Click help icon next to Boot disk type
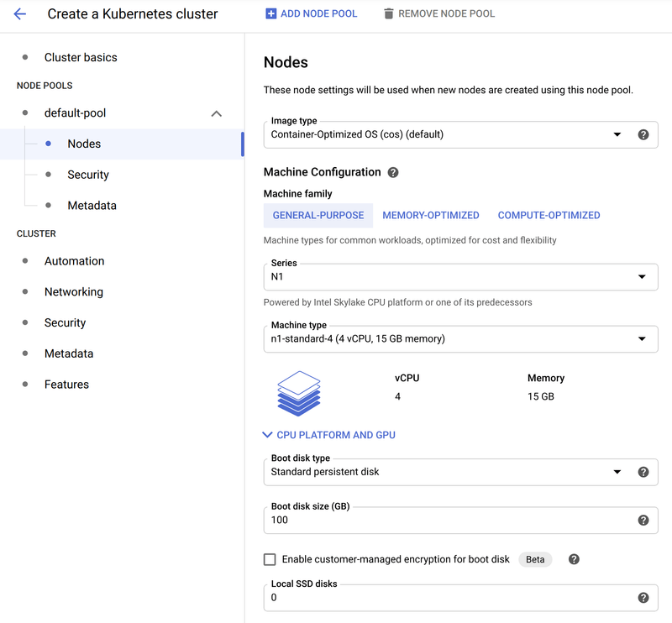 [643, 472]
